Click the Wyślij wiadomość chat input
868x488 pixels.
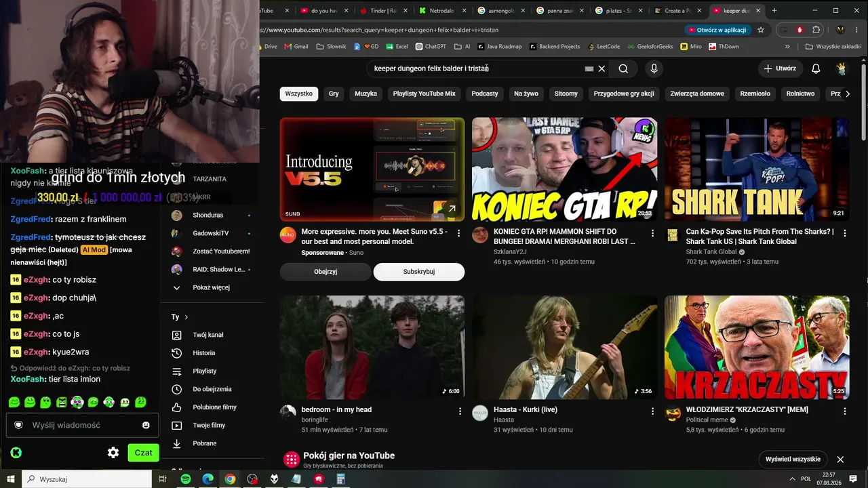coord(81,425)
